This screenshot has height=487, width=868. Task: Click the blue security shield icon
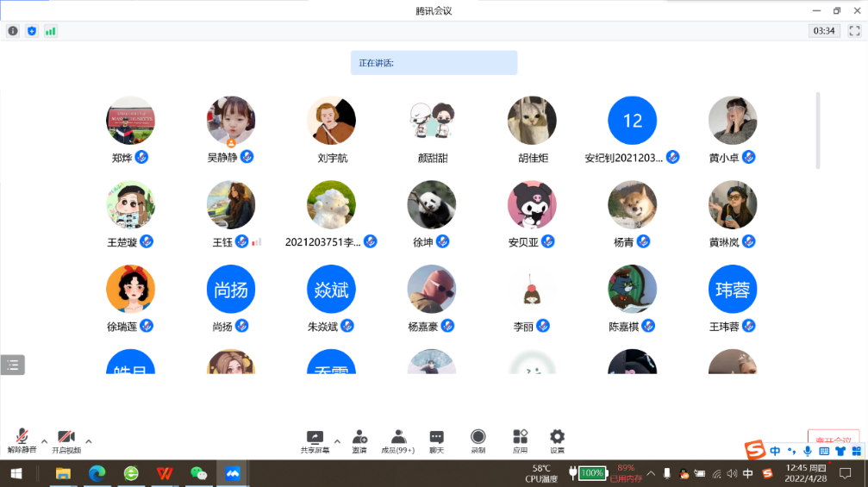tap(32, 31)
